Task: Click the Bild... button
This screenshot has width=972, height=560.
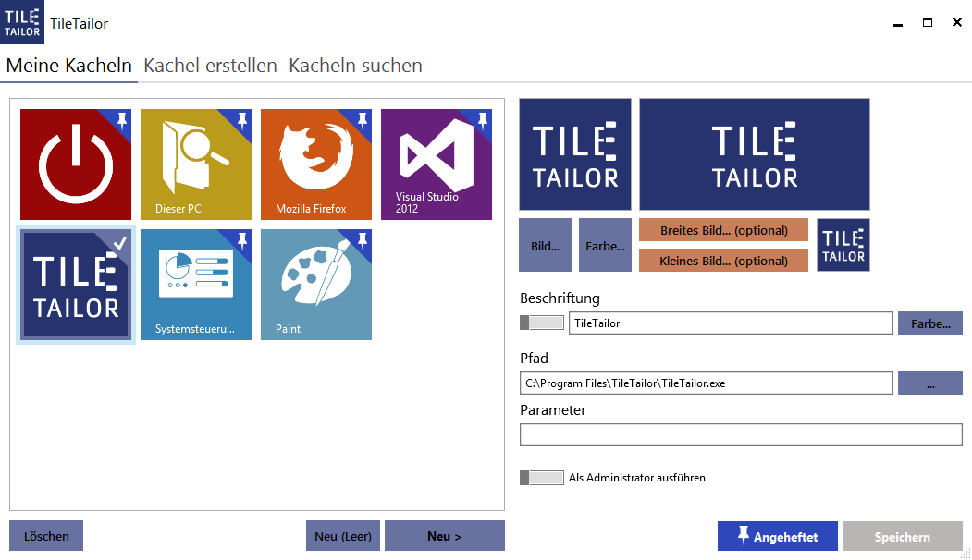Action: point(545,245)
